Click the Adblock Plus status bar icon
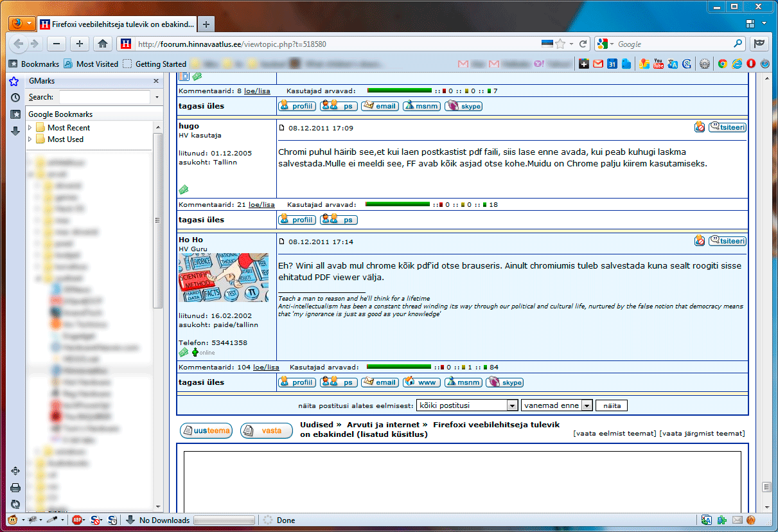 pos(78,520)
